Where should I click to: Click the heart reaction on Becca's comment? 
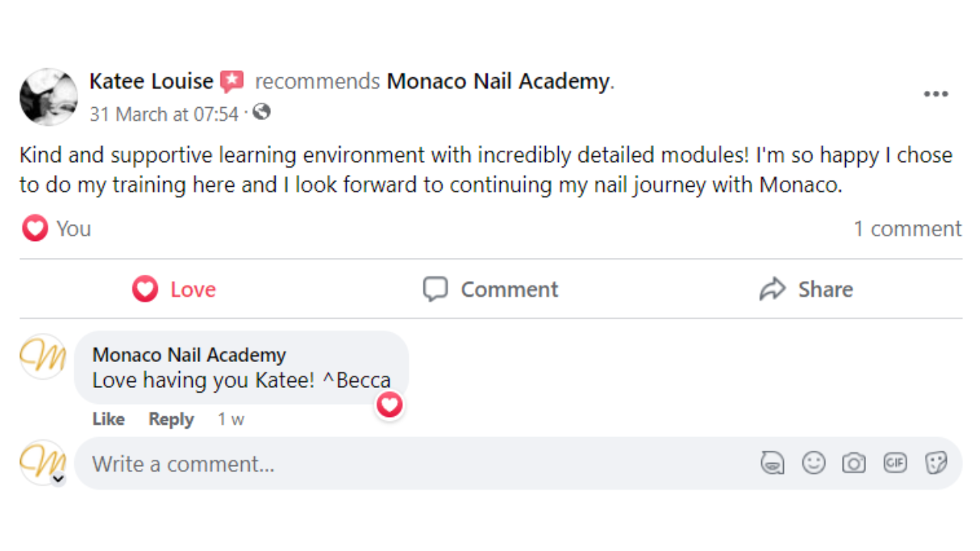click(x=390, y=404)
